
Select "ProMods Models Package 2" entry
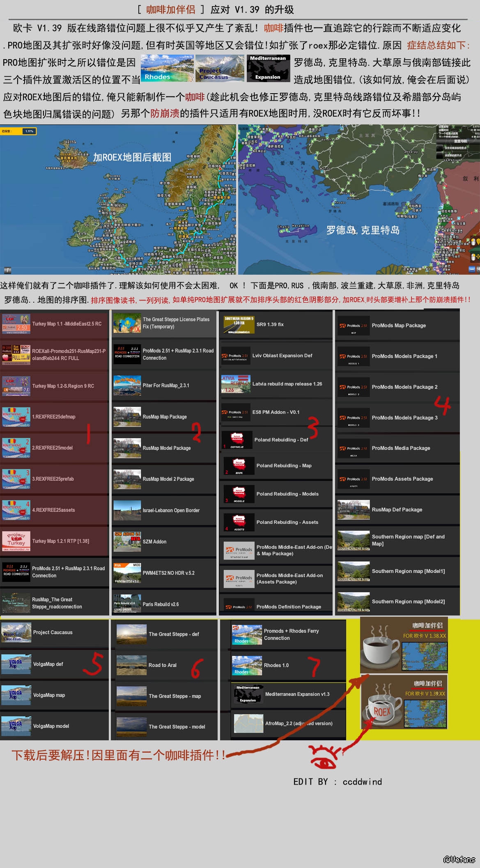[x=397, y=387]
